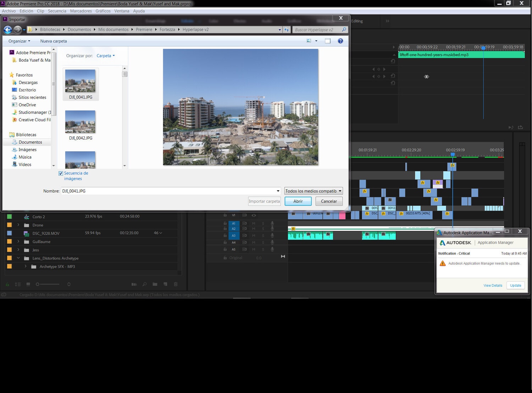The image size is (532, 393).
Task: Click the trash Clear icon in Project panel
Action: tap(176, 284)
